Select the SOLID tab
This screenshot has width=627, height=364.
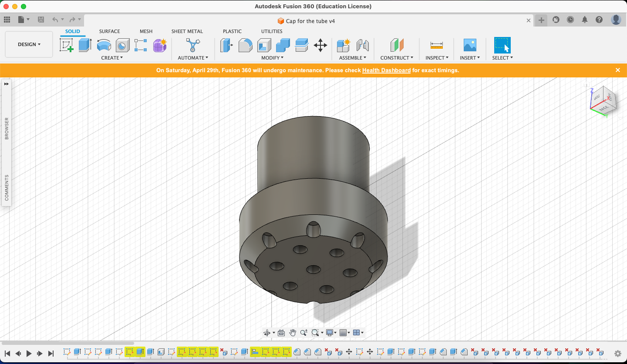click(73, 31)
